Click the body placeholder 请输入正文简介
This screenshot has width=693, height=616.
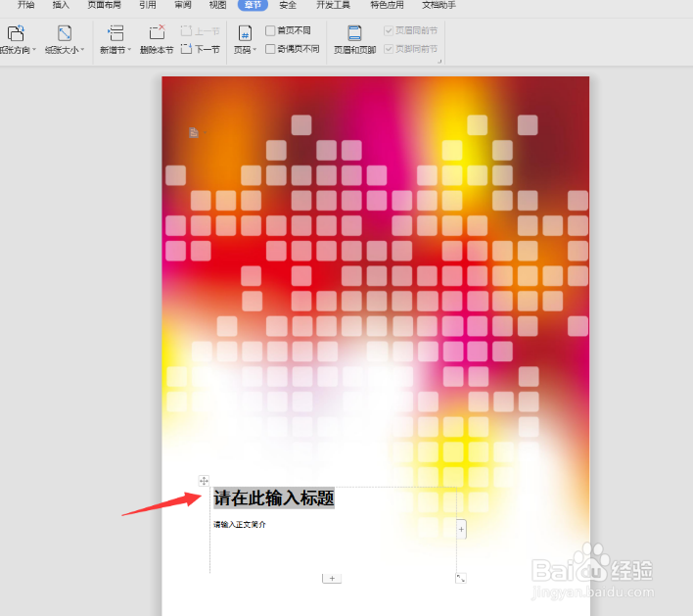(x=240, y=525)
